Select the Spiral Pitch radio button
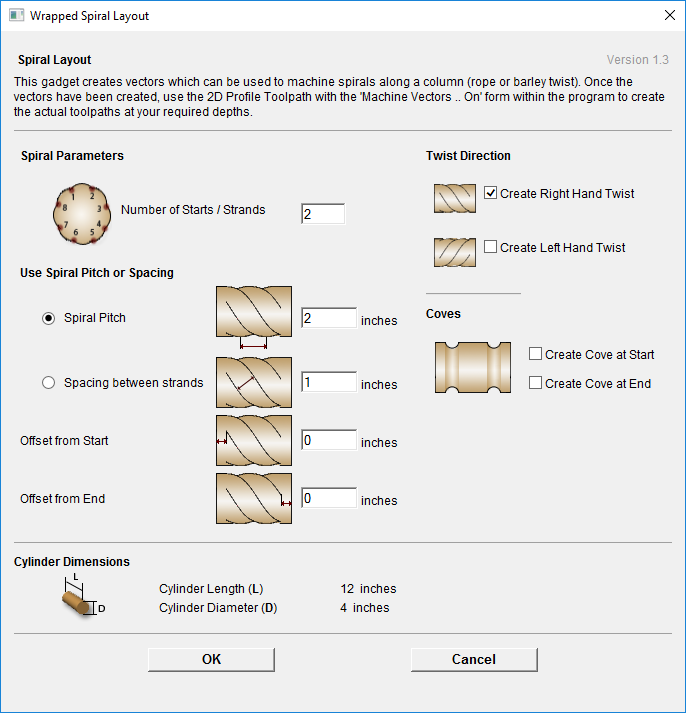The height and width of the screenshot is (713, 686). [x=48, y=318]
